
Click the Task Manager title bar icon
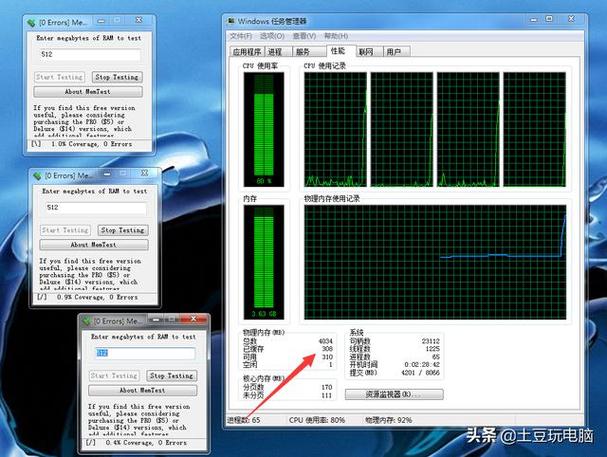(x=231, y=21)
